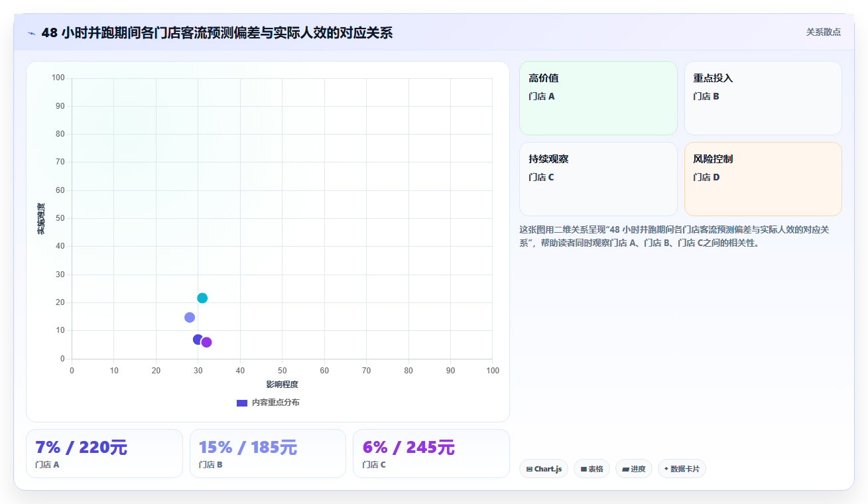Click the 表格 tag icon

pos(584,469)
